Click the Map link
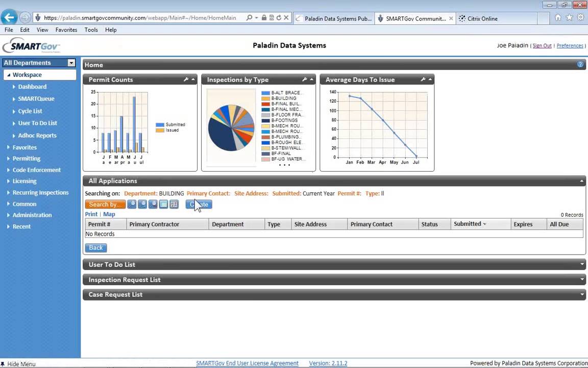This screenshot has height=368, width=588. click(x=109, y=214)
